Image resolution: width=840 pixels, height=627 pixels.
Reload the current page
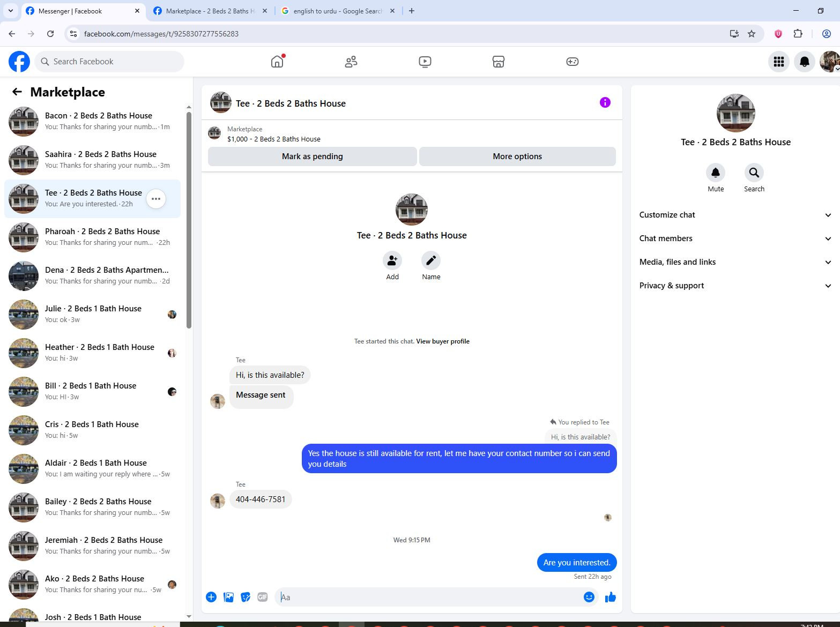[x=50, y=34]
